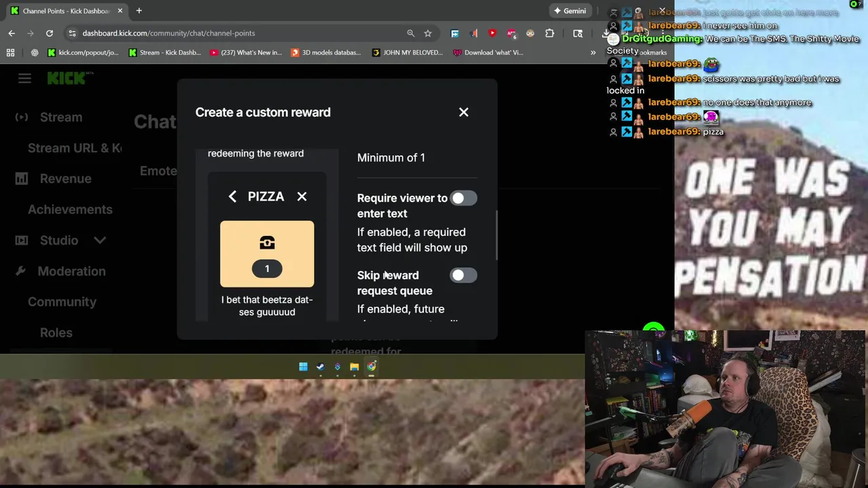Click the back arrow beside PIZZA
Image resolution: width=868 pixels, height=488 pixels.
[x=233, y=197]
